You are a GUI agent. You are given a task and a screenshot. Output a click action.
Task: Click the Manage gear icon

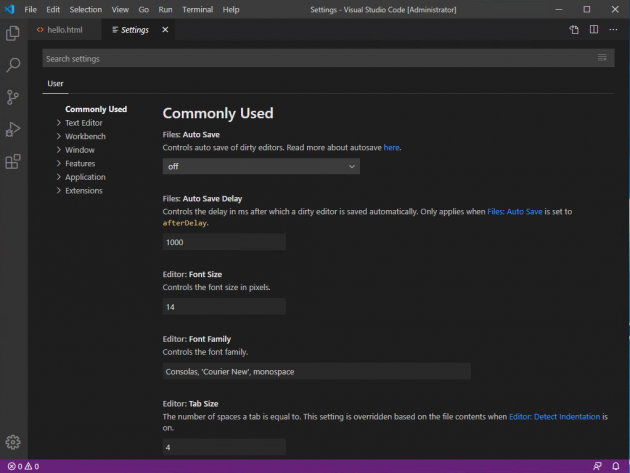pos(13,442)
